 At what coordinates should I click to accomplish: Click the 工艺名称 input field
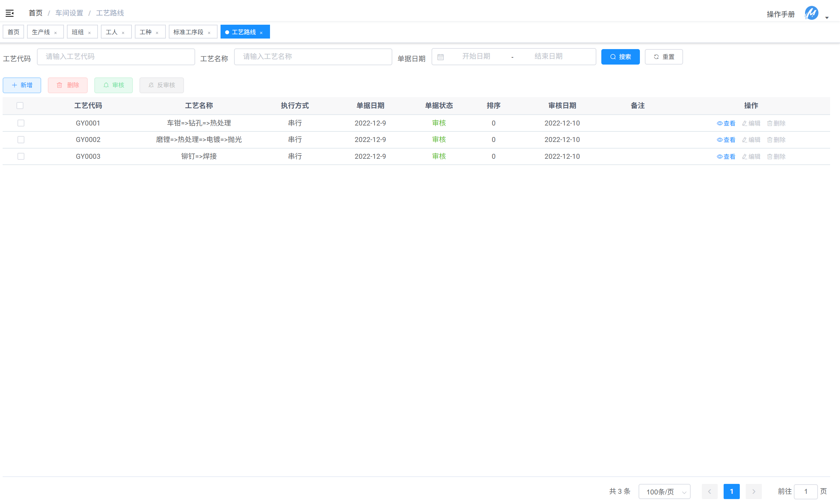pos(313,57)
